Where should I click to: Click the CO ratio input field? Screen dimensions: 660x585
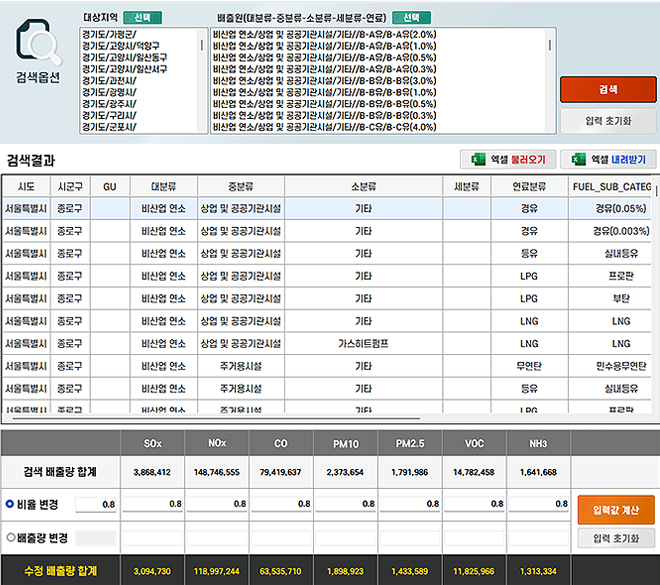[281, 504]
